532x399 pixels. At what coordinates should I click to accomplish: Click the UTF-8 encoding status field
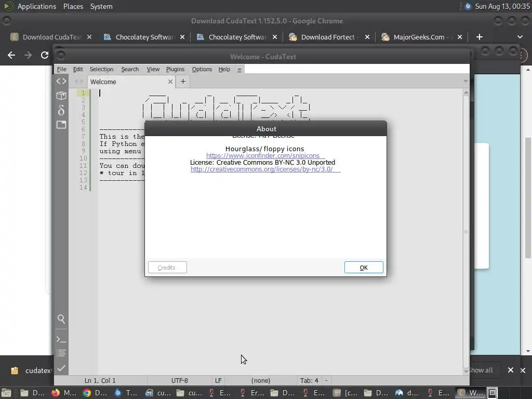tap(179, 381)
